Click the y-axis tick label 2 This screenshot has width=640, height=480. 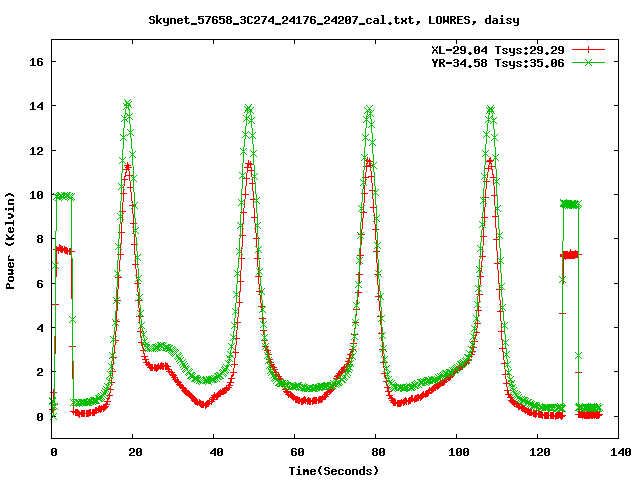[x=40, y=372]
